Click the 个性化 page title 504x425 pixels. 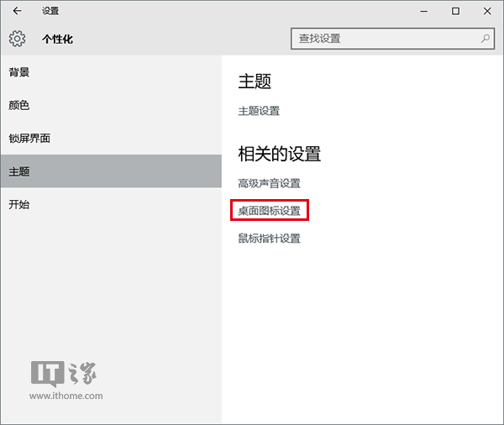coord(57,39)
